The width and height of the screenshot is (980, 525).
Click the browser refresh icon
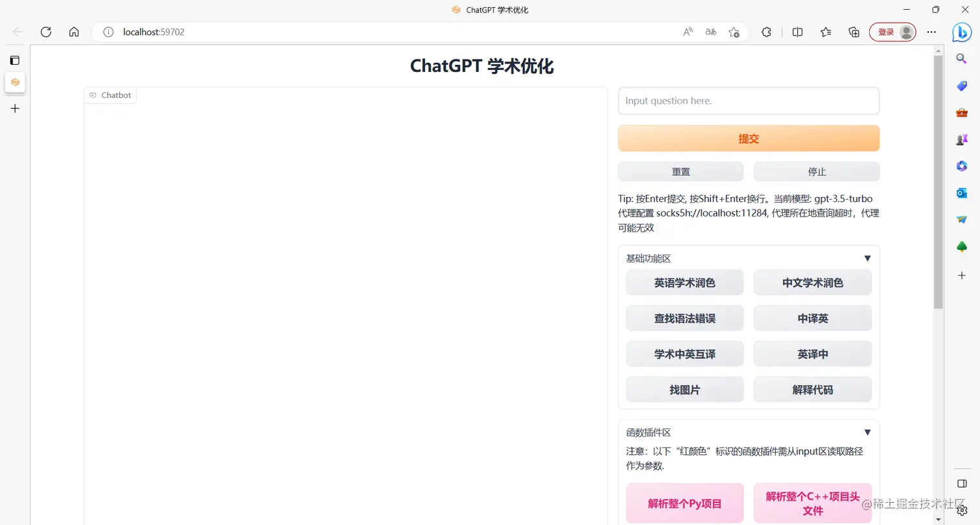pyautogui.click(x=45, y=32)
